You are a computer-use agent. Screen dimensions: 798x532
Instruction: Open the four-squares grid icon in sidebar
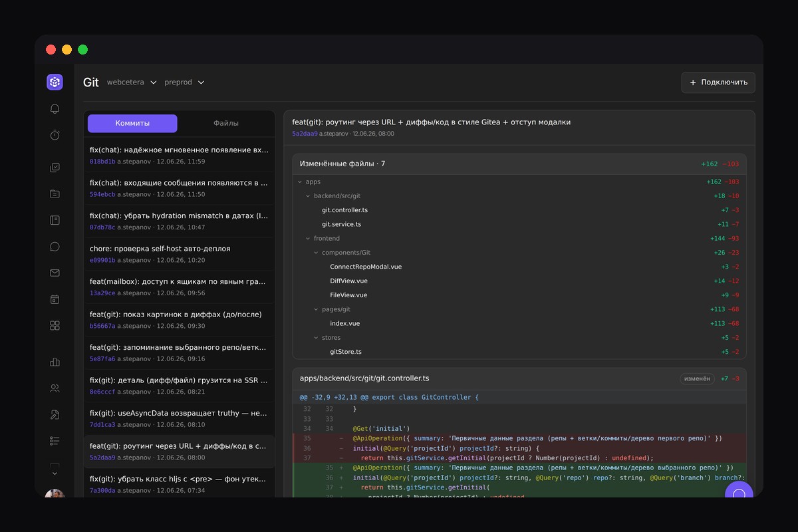click(x=55, y=325)
